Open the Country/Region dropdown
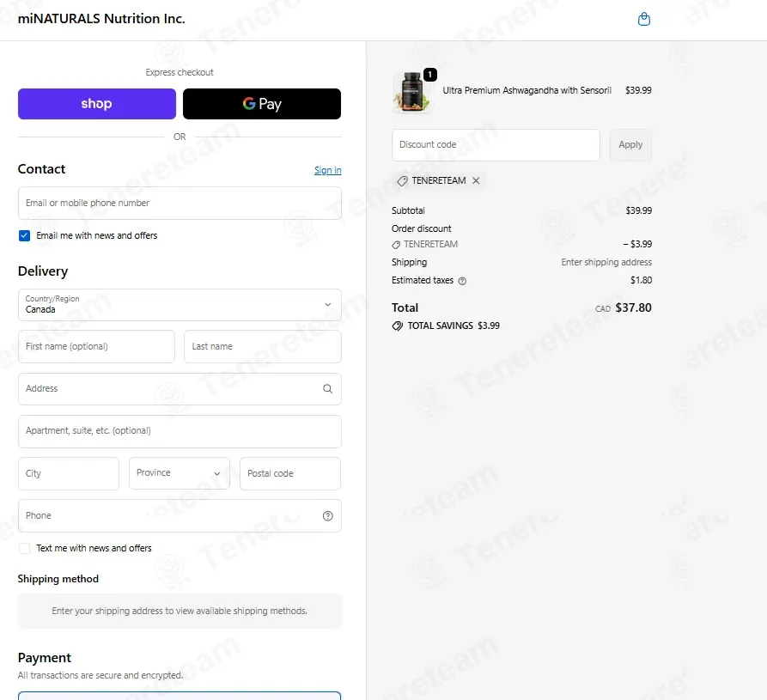767x700 pixels. (x=180, y=305)
